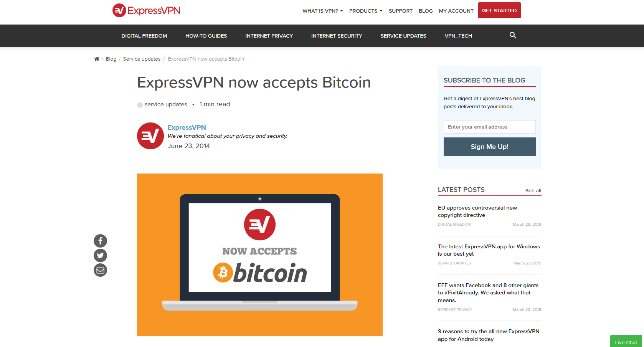Expand the Products dropdown menu

[x=366, y=11]
